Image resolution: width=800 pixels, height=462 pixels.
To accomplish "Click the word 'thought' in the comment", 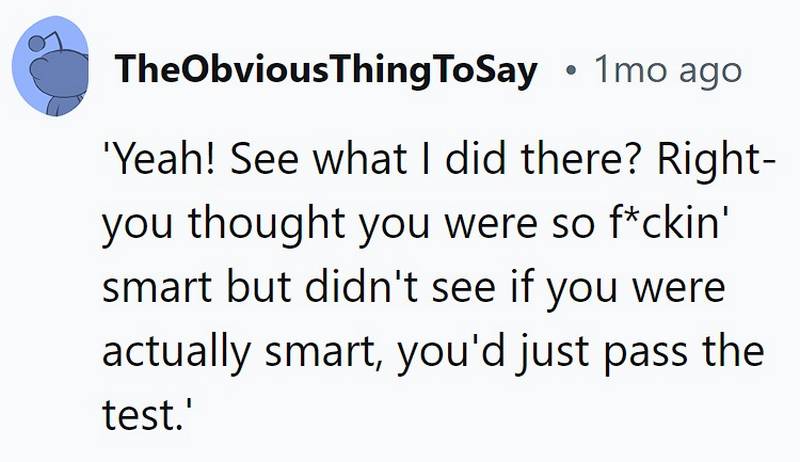I will 265,225.
